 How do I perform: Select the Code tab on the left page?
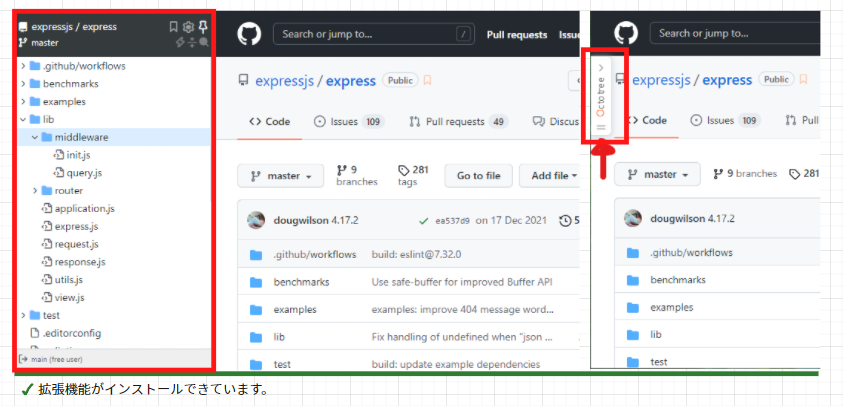pyautogui.click(x=269, y=122)
